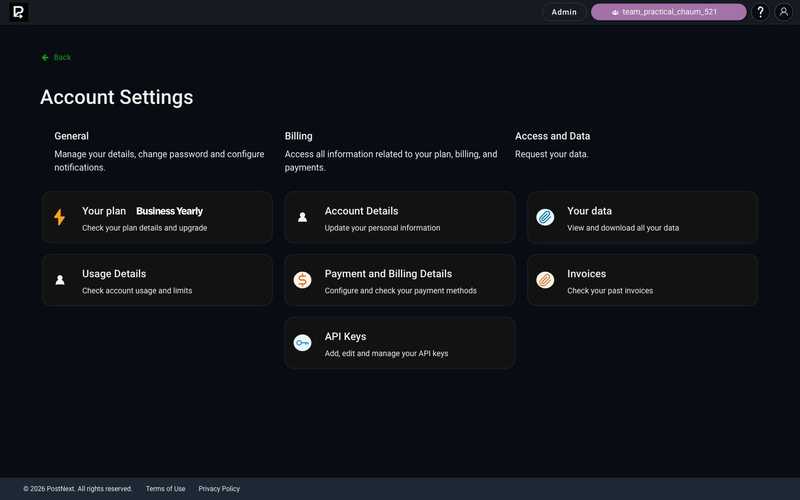Click the PostNext copyright footer text

pos(78,489)
